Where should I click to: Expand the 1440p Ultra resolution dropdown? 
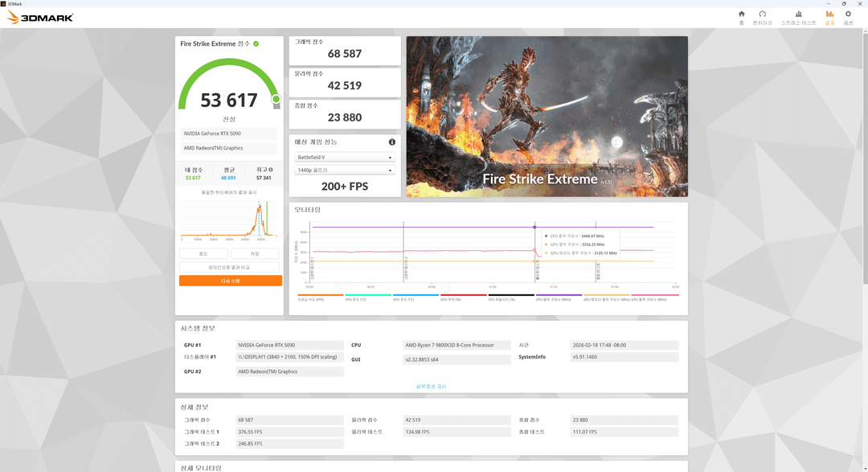[345, 170]
